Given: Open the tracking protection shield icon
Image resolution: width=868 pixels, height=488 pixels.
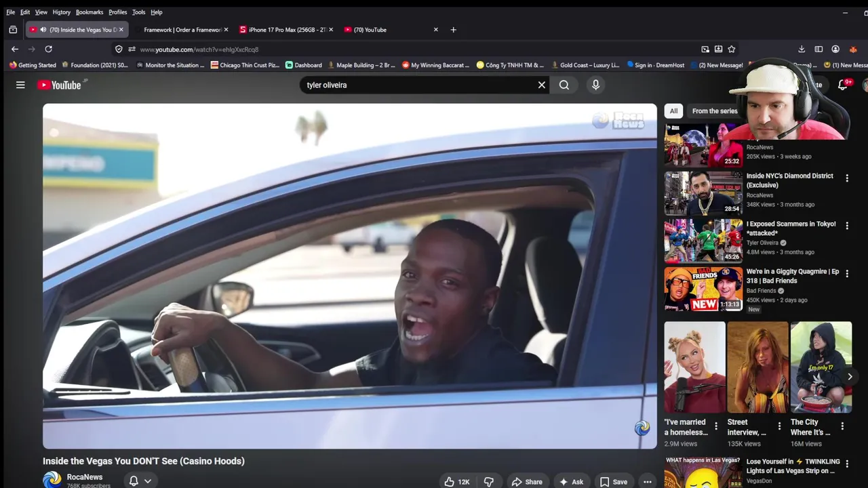Looking at the screenshot, I should point(119,49).
